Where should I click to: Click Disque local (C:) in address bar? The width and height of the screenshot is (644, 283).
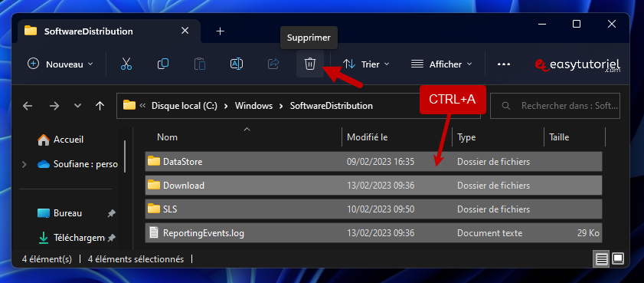tap(185, 106)
